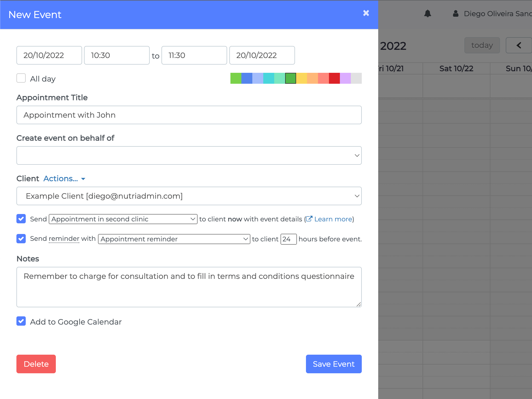Enable the All day checkbox
532x399 pixels.
click(x=21, y=78)
